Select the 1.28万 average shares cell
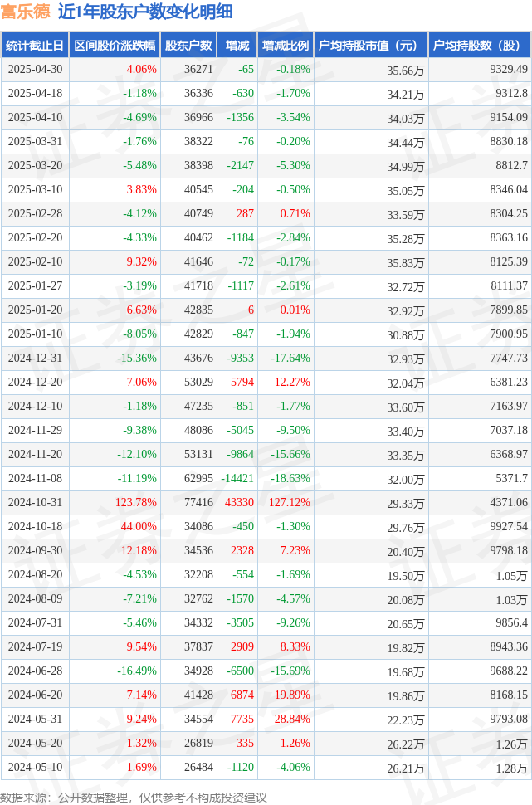Image resolution: width=532 pixels, height=805 pixels. (511, 768)
